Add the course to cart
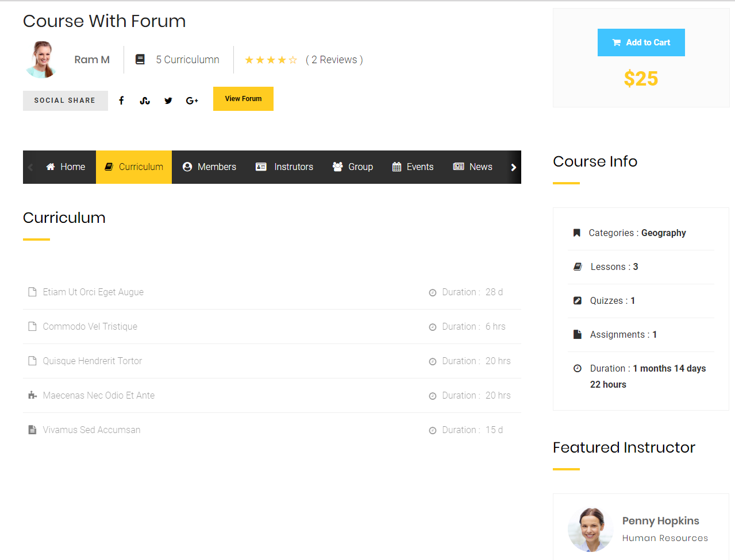The width and height of the screenshot is (735, 560). click(641, 43)
